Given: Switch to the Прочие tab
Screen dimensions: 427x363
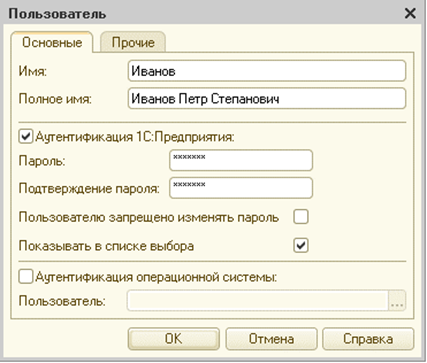Looking at the screenshot, I should pyautogui.click(x=133, y=42).
